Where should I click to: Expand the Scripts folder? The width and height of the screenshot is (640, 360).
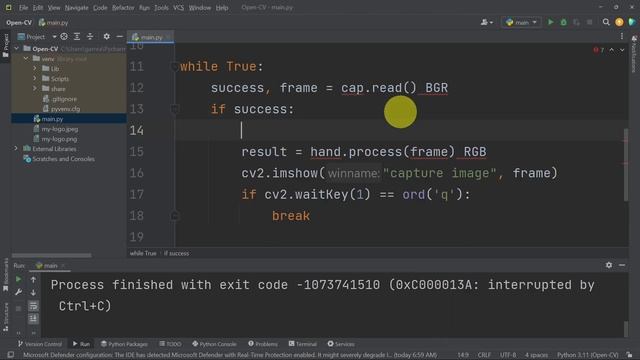(x=35, y=78)
